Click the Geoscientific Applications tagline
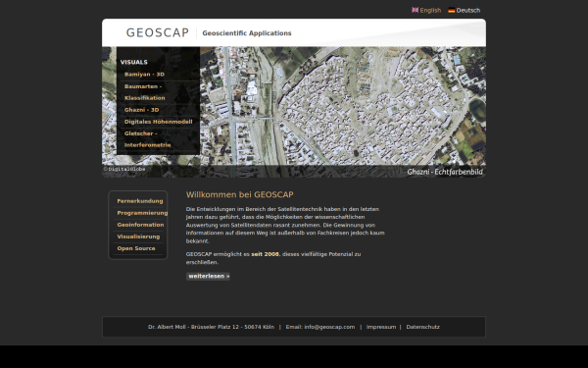Image resolution: width=588 pixels, height=368 pixels. coord(247,33)
